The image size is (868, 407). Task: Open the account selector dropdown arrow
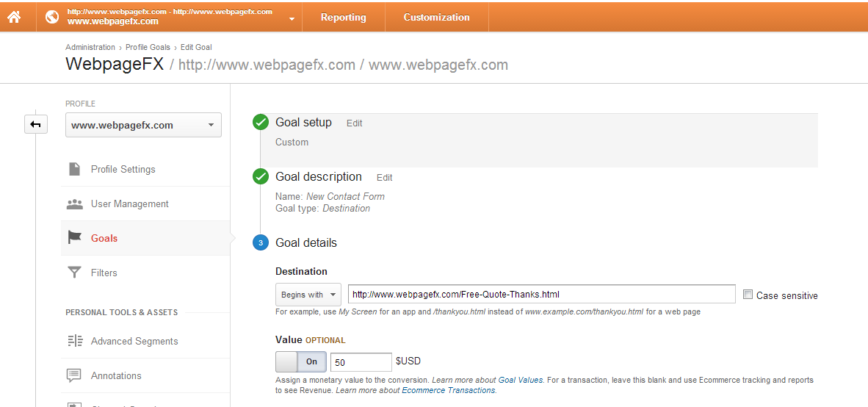tap(292, 18)
